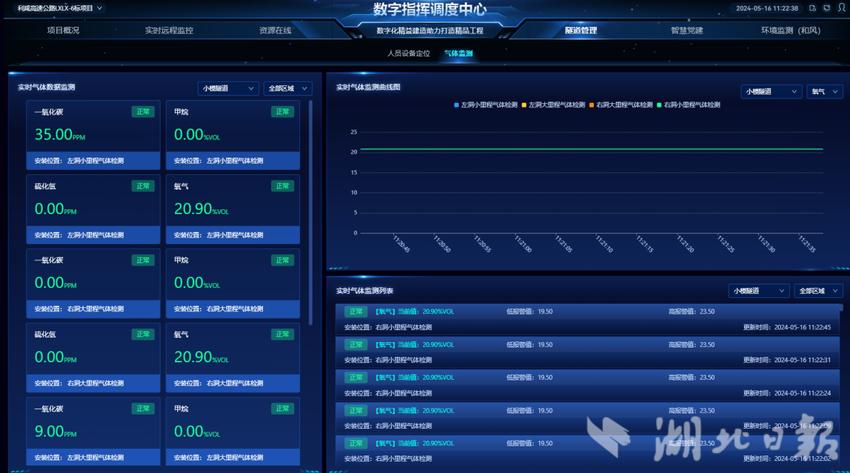Click the 实时气体数据监测 panel title
850x473 pixels.
(47, 87)
